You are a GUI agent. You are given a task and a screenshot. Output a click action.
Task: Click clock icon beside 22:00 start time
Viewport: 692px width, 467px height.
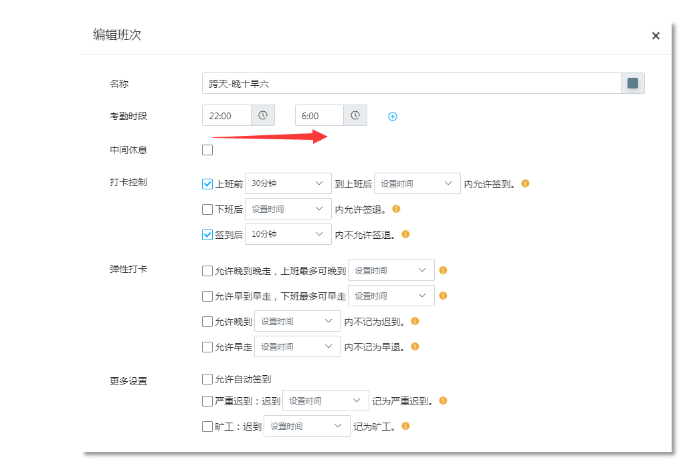coord(263,116)
